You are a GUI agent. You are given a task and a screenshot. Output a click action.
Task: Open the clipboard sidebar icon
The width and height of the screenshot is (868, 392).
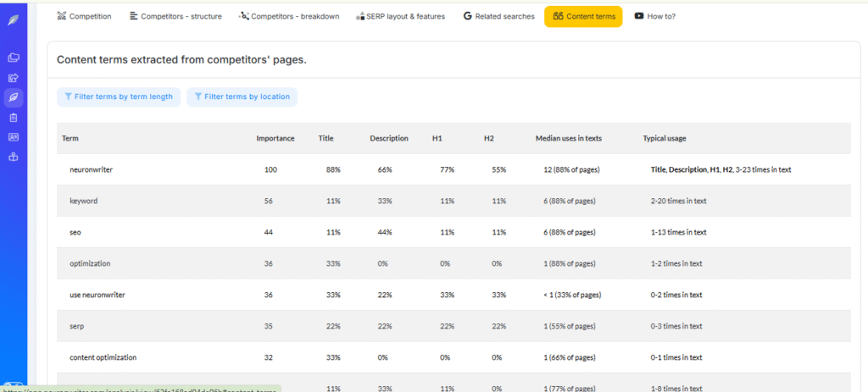pos(14,117)
